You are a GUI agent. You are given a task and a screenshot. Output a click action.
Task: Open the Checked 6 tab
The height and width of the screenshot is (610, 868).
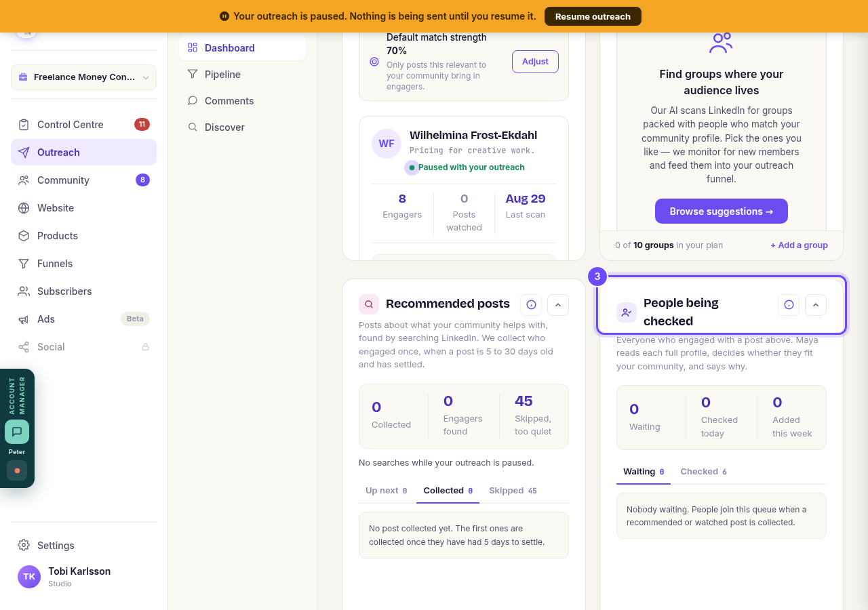tap(703, 472)
